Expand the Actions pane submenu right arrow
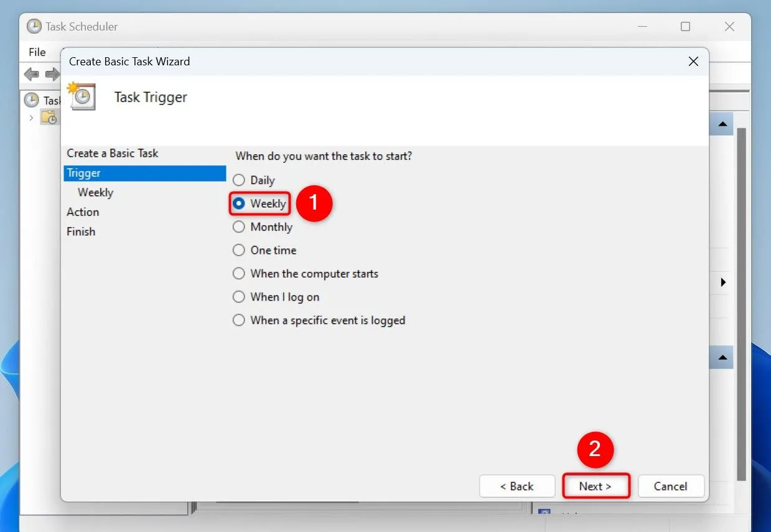This screenshot has height=532, width=771. 723,282
